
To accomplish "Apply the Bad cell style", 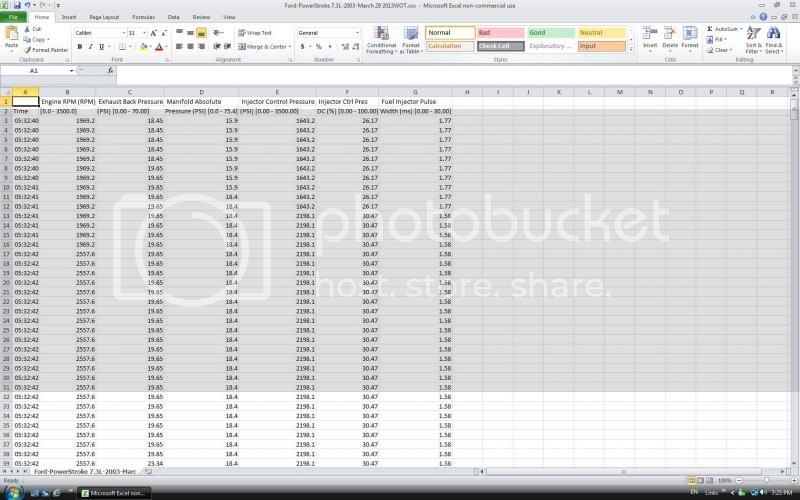I will tap(501, 33).
